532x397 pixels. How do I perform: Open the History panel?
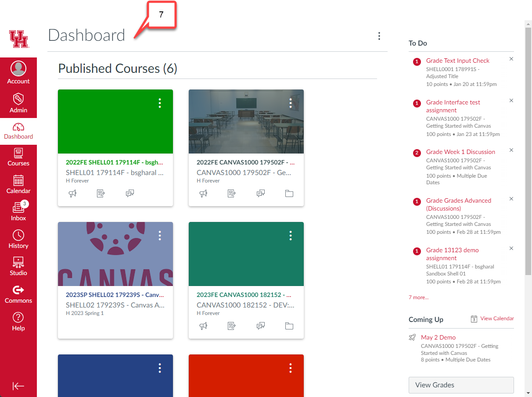[x=18, y=240]
